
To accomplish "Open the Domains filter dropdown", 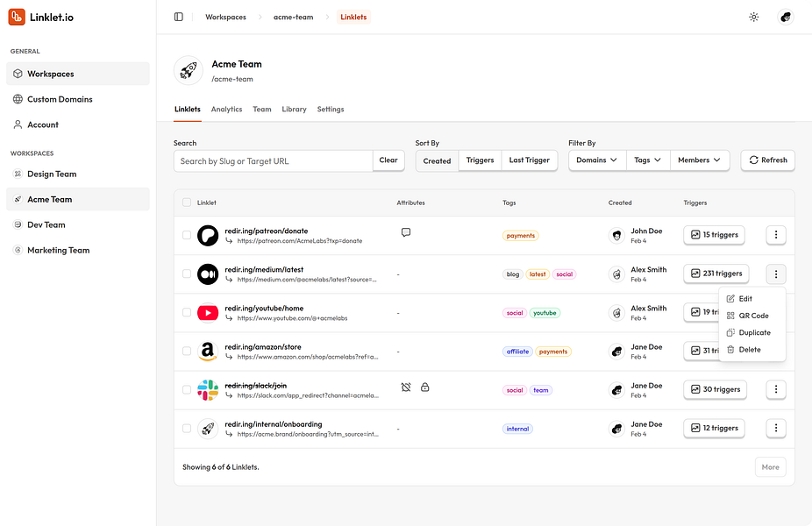I will click(596, 160).
